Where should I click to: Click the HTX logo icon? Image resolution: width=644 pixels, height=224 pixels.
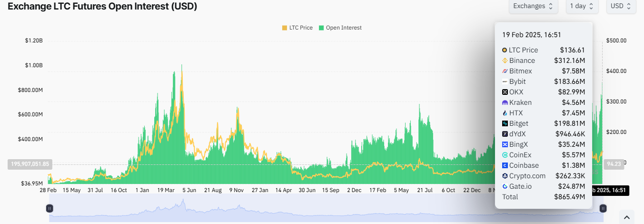click(x=505, y=113)
